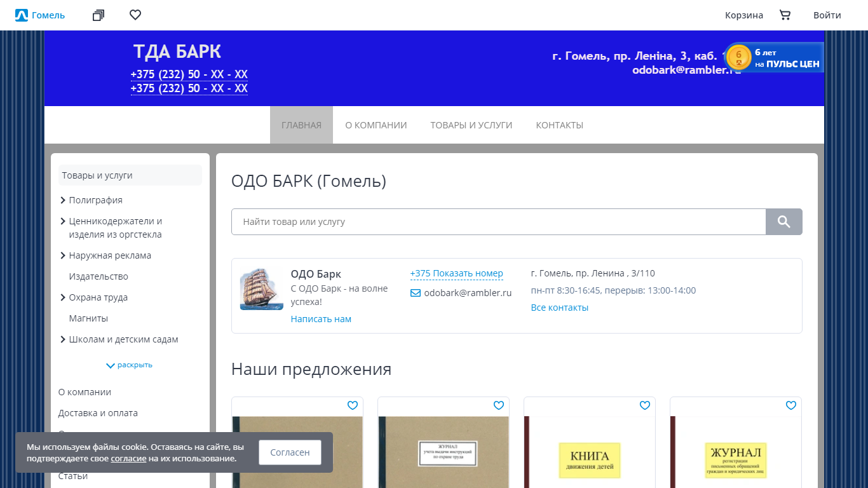Focus the Найти товар или услугу field
The height and width of the screenshot is (488, 868).
click(499, 222)
